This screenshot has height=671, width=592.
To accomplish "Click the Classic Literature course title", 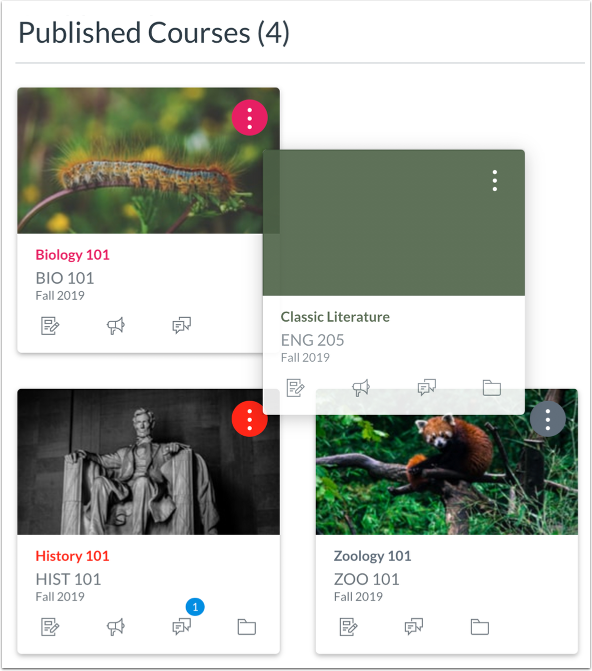I will [335, 317].
